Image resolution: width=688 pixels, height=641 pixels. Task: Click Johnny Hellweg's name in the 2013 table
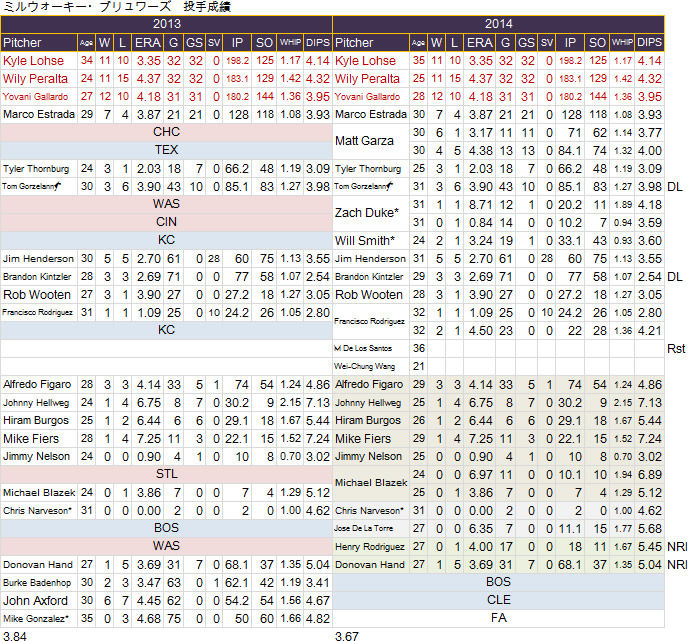[36, 403]
